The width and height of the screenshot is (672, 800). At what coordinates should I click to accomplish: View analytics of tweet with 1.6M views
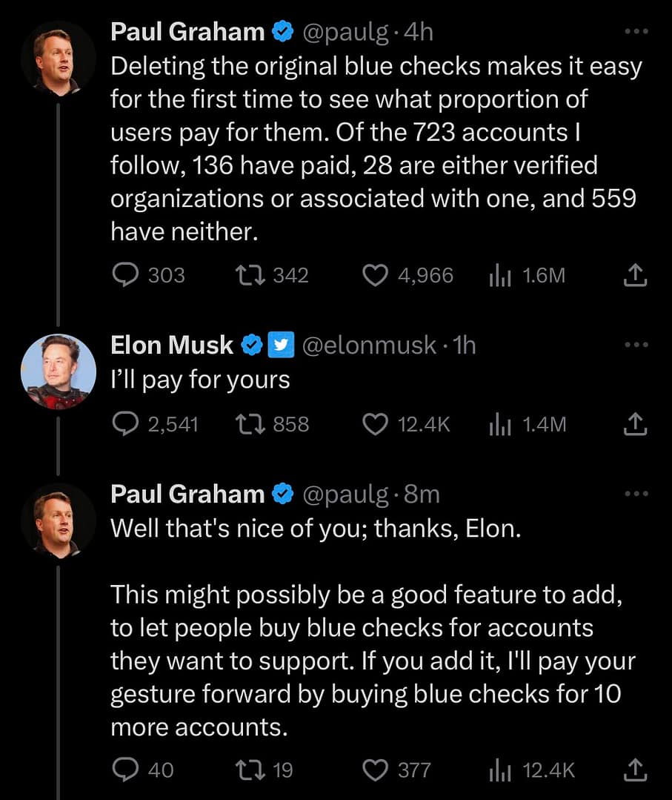[x=499, y=276]
